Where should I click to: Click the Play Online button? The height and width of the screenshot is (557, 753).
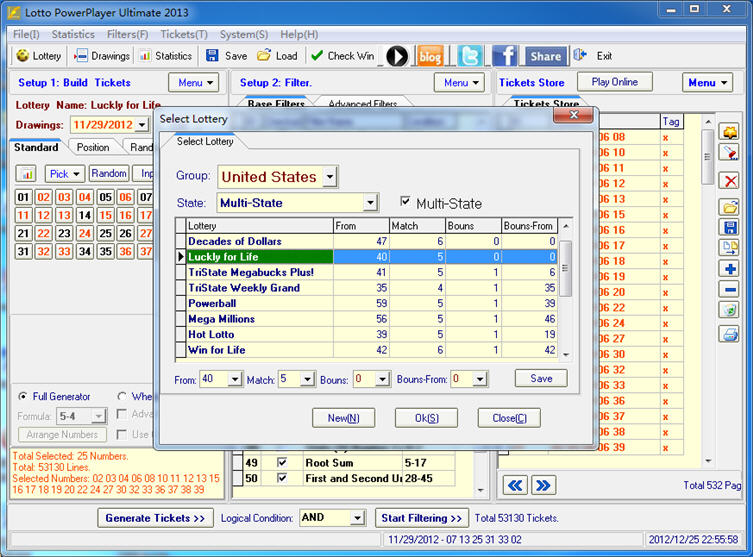[x=615, y=82]
